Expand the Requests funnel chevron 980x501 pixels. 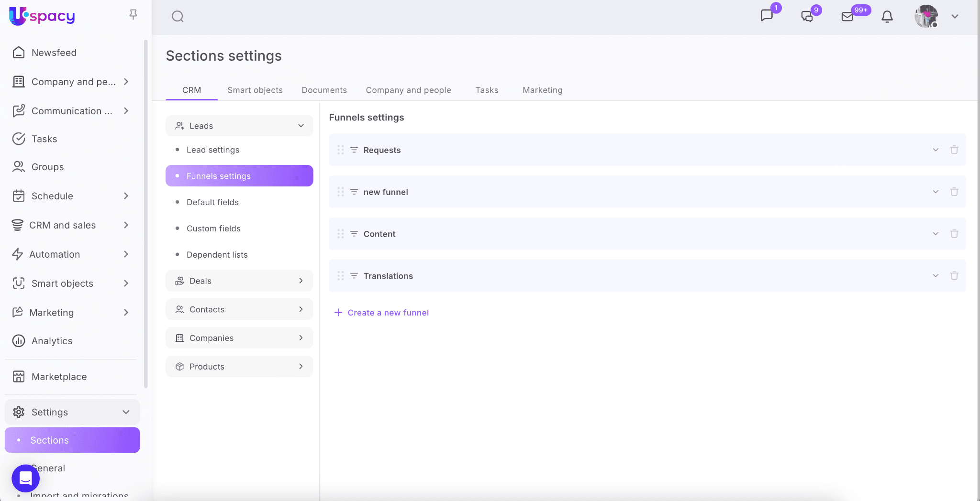tap(935, 150)
